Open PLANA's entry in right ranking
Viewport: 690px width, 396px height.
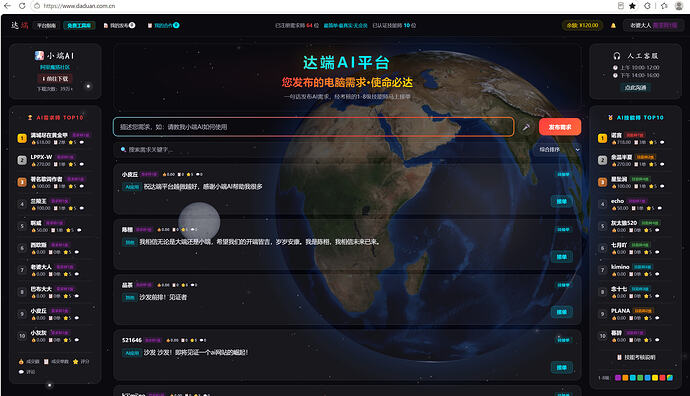pos(620,311)
